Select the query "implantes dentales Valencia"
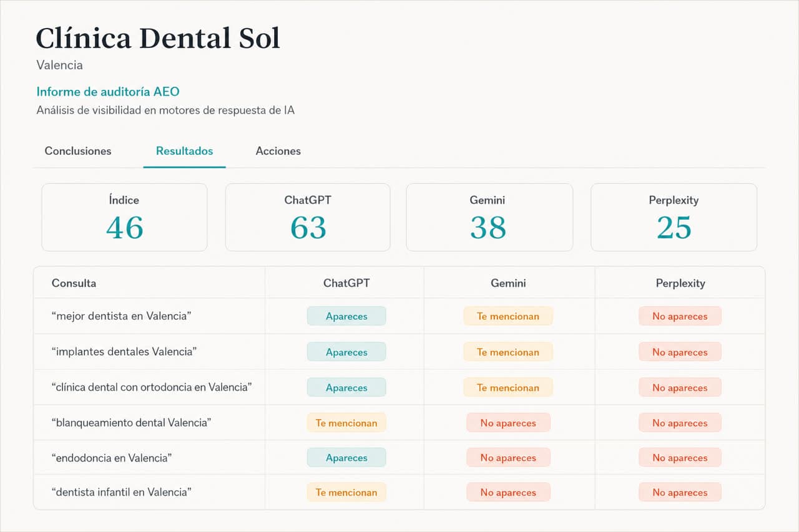Image resolution: width=799 pixels, height=532 pixels. tap(124, 352)
